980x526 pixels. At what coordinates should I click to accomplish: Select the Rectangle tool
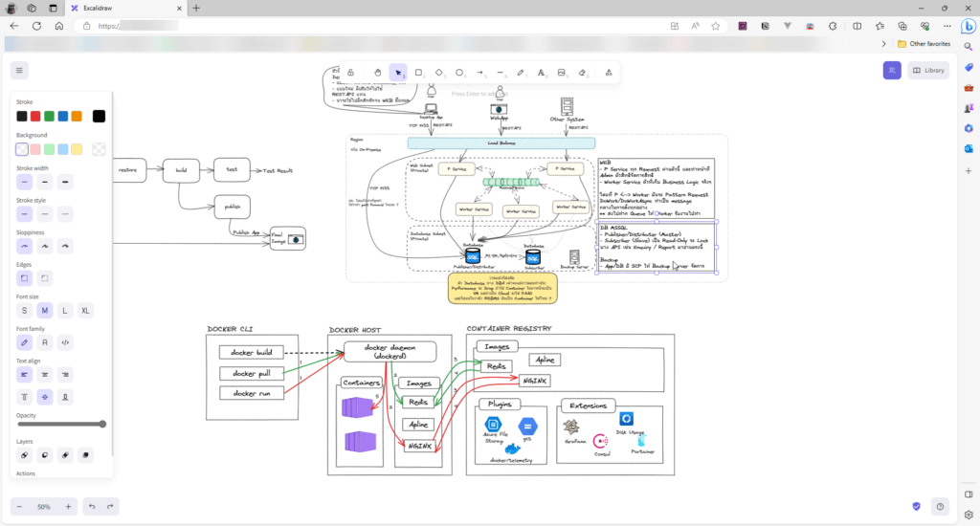pyautogui.click(x=419, y=73)
